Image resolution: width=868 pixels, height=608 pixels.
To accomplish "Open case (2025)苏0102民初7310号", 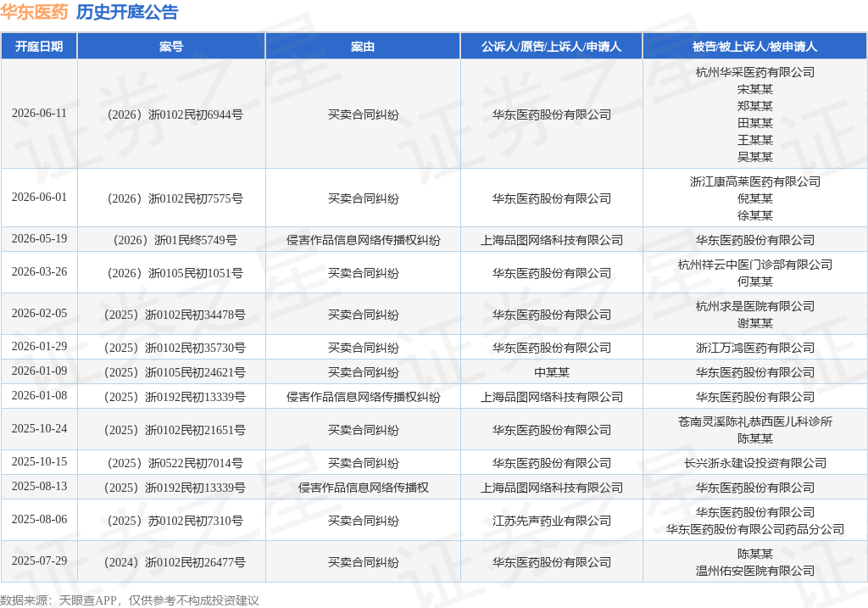I will click(x=175, y=521).
